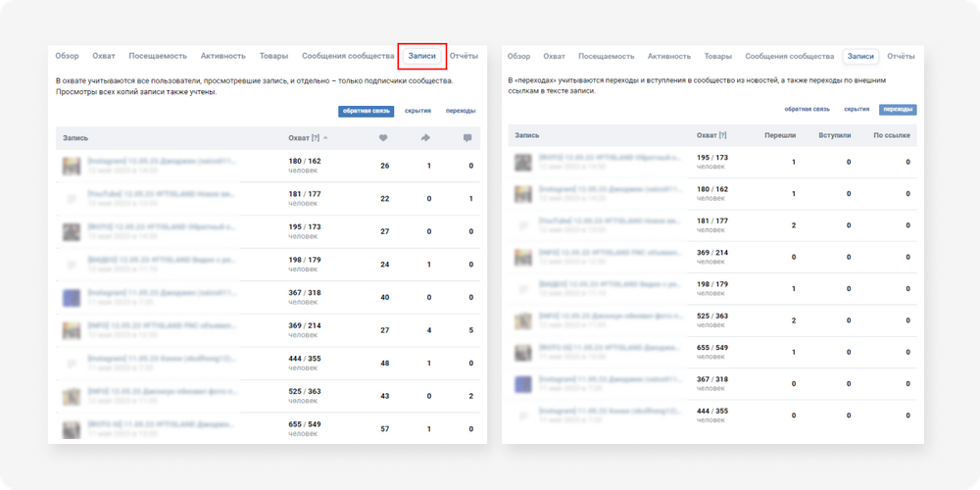The image size is (980, 490).
Task: Click the comments bubble column icon
Action: pos(468,138)
